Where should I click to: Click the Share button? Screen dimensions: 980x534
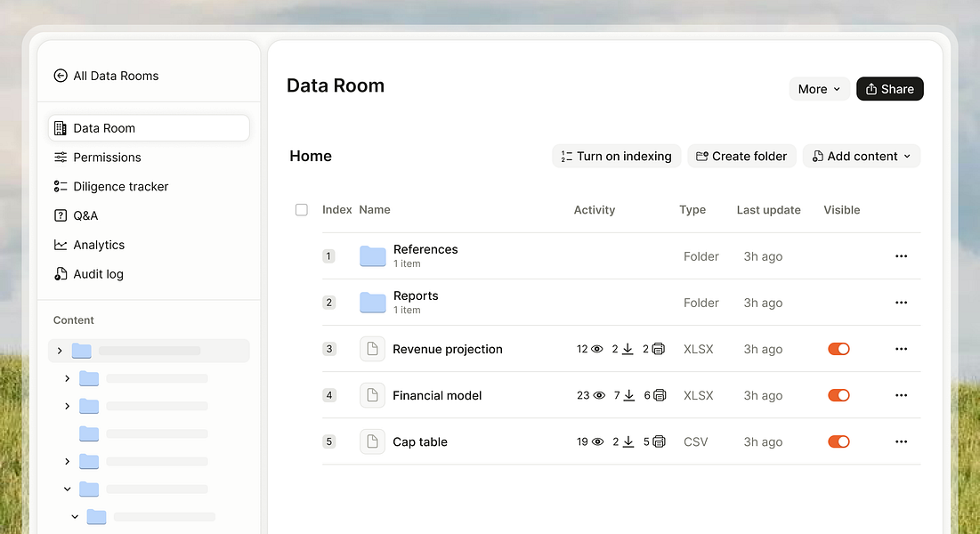[890, 89]
